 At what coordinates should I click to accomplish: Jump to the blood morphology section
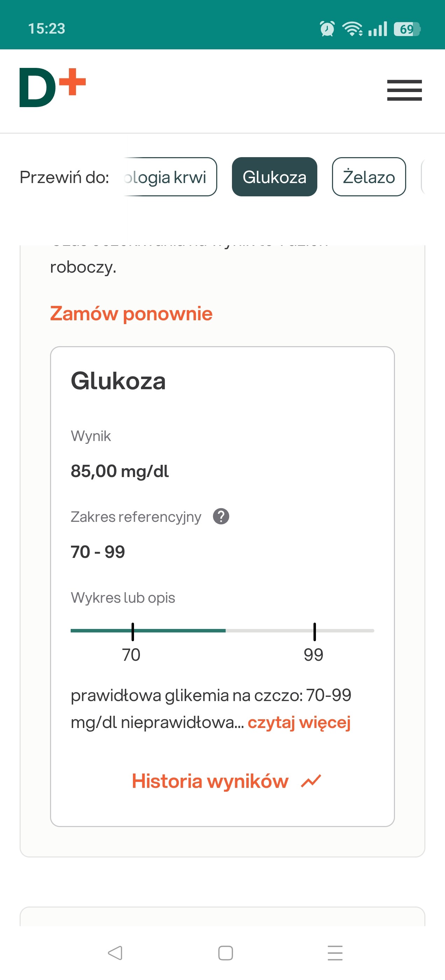169,177
